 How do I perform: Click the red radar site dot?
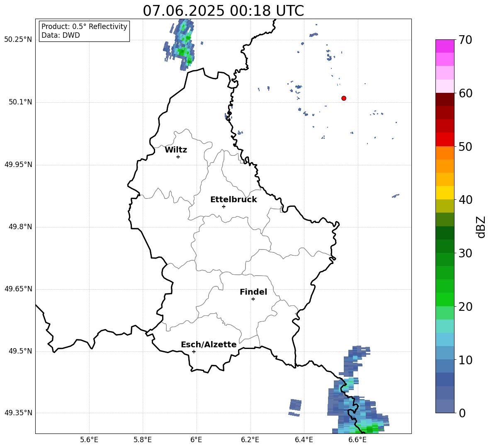(344, 98)
